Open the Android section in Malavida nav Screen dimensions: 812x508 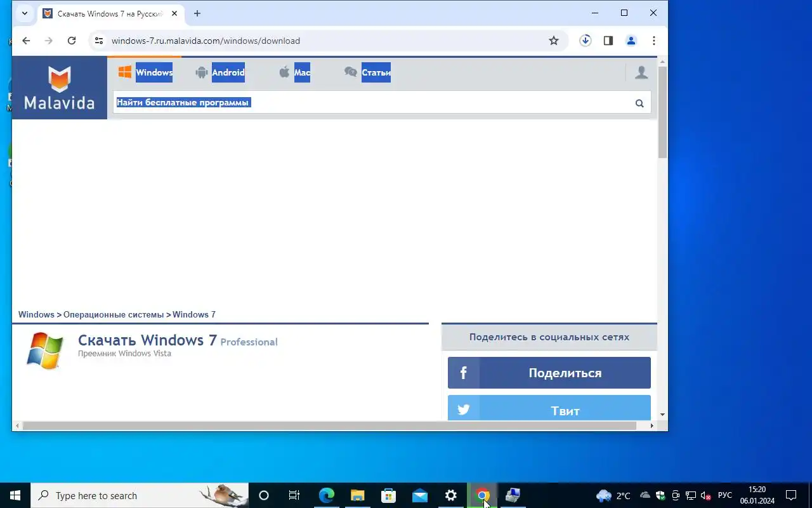(220, 72)
